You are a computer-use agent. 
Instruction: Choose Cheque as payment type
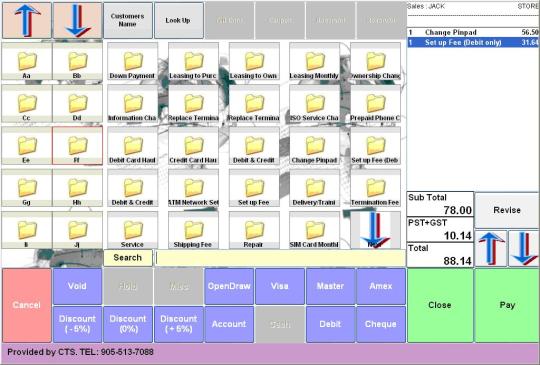click(x=381, y=324)
